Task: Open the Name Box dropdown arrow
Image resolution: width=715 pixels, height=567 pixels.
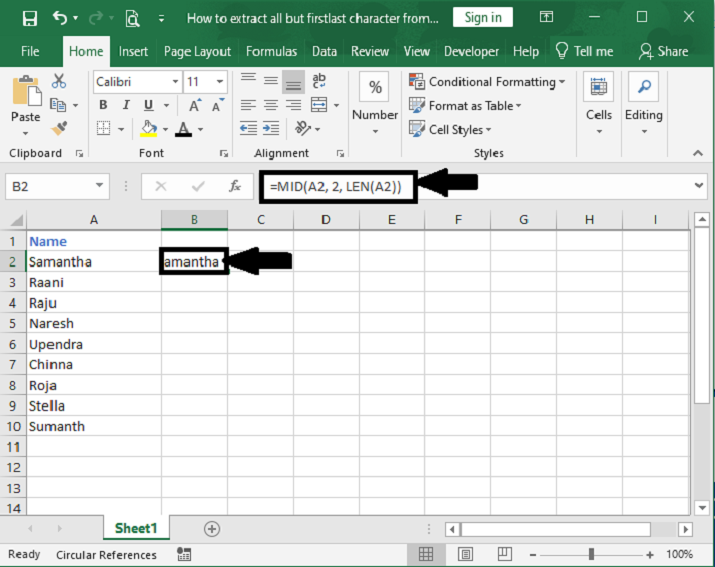Action: pos(100,186)
